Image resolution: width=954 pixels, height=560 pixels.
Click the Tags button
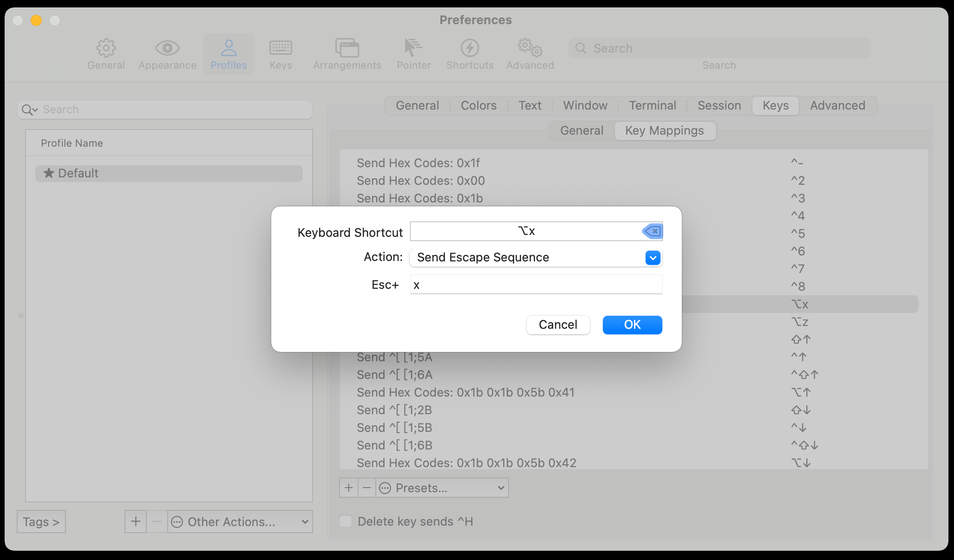41,522
